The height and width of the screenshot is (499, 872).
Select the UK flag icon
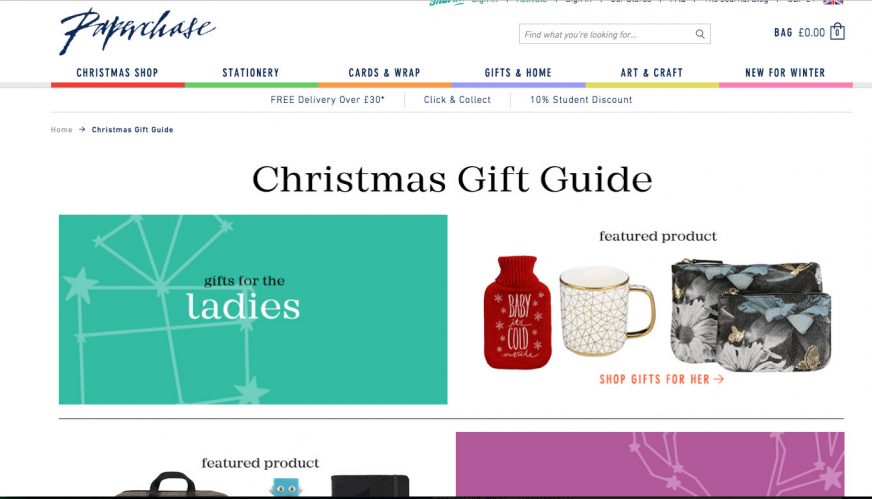pyautogui.click(x=833, y=2)
